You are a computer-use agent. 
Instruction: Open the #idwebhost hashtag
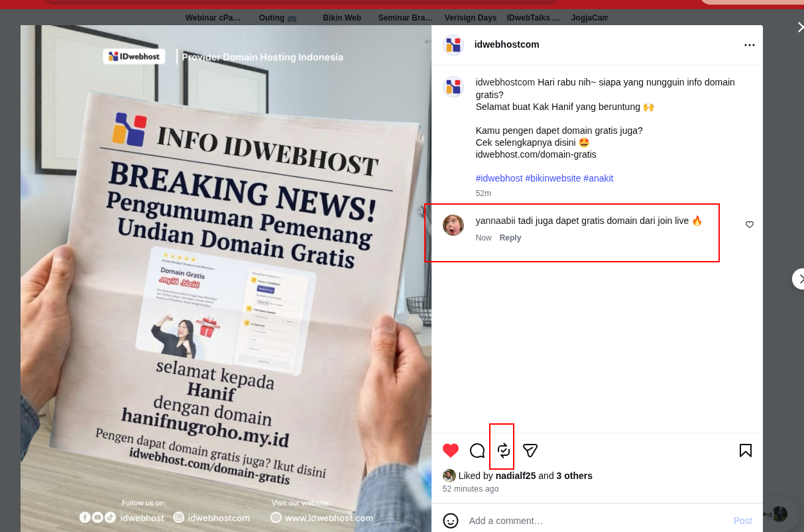point(499,178)
